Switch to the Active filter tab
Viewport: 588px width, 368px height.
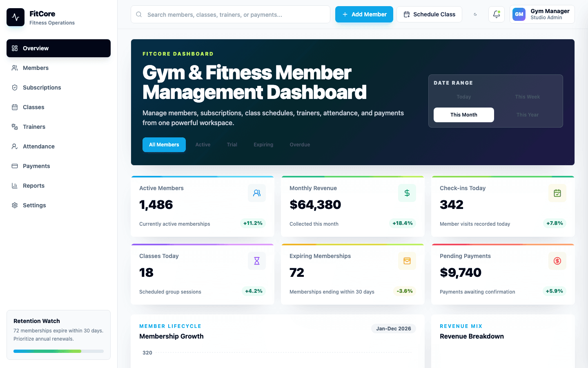coord(203,145)
